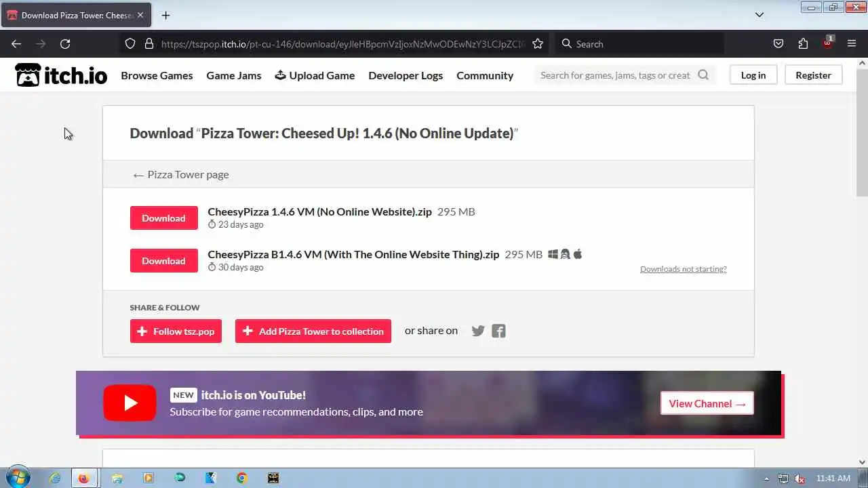868x488 pixels.
Task: Click itch.io is on YouTube heading
Action: 253,395
